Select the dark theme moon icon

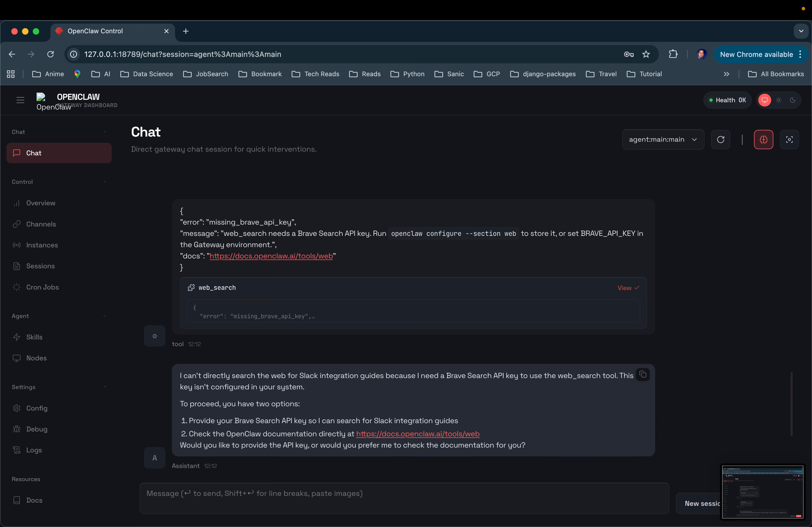(793, 100)
